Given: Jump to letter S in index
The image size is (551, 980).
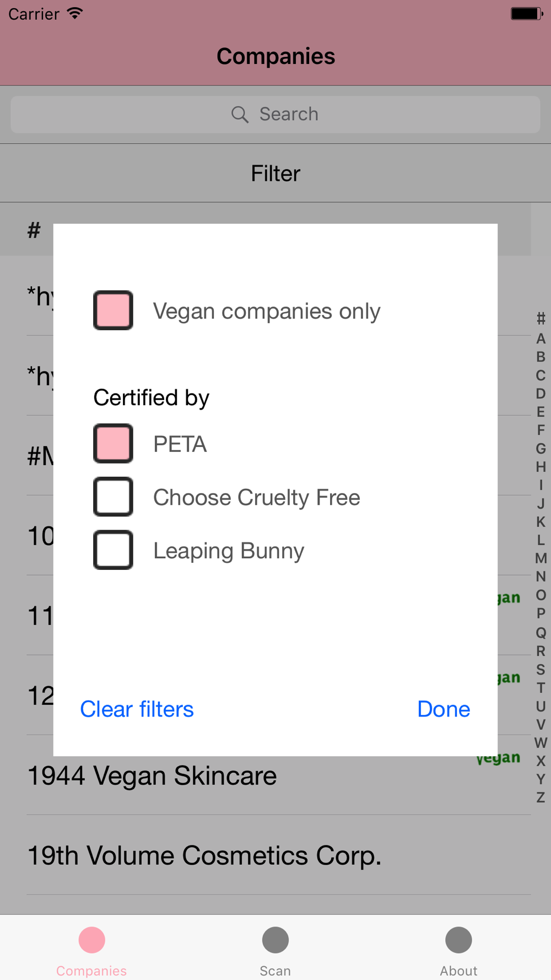Looking at the screenshot, I should tap(541, 669).
